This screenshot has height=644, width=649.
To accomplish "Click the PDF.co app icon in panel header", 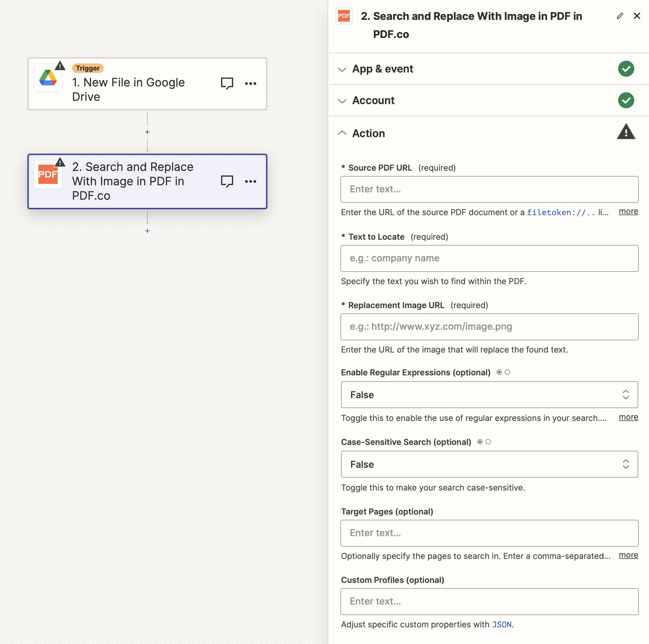I will click(x=344, y=15).
